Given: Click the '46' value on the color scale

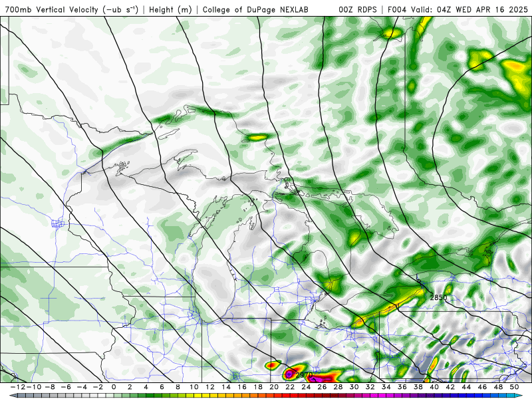Looking at the screenshot, I should tap(483, 387).
